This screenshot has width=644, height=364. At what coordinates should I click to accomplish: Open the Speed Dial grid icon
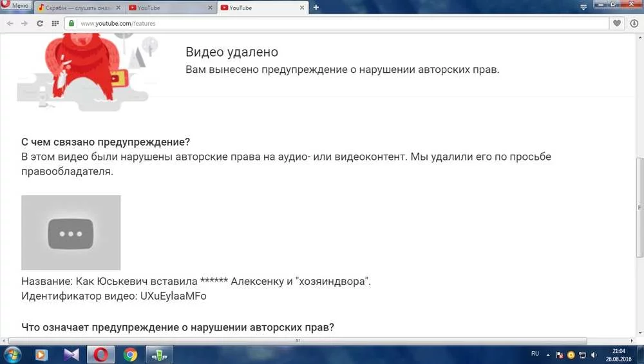coord(55,23)
